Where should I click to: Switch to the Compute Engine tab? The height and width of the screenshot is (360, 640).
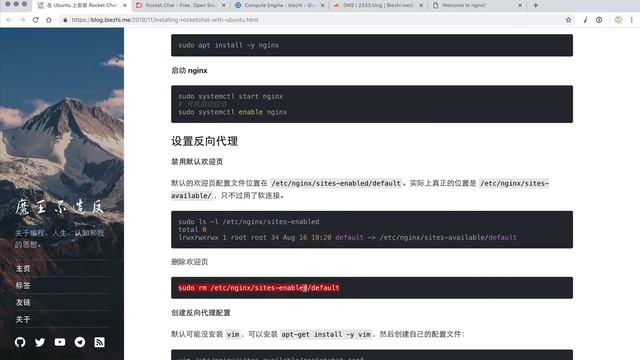[280, 5]
